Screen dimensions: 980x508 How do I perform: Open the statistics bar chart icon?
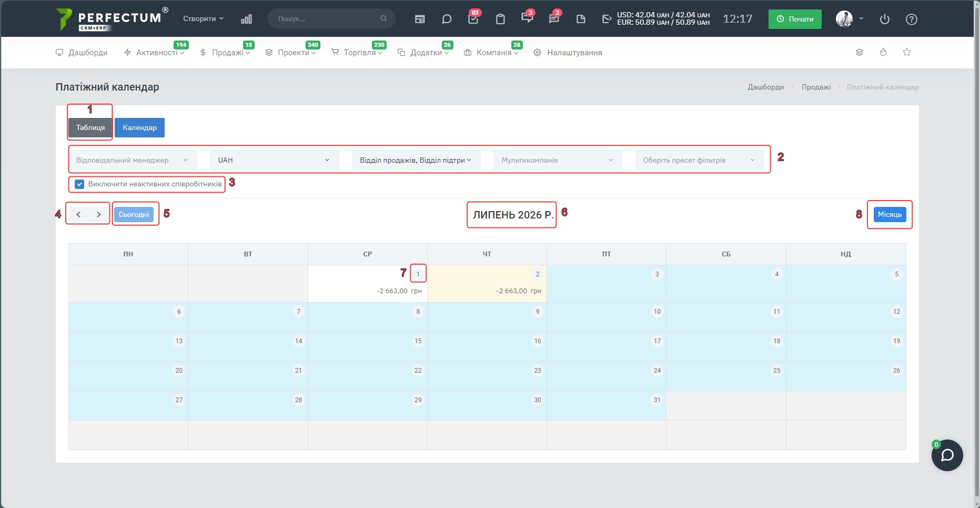[x=246, y=19]
